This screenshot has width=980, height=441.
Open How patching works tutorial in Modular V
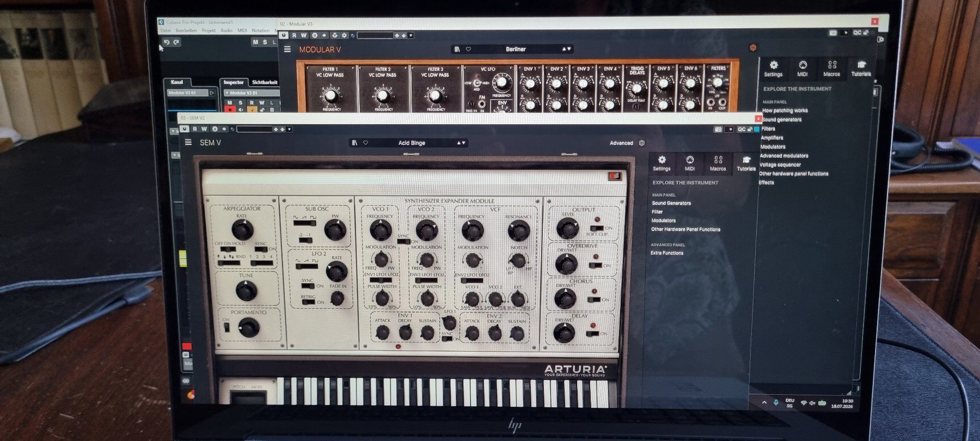[785, 111]
